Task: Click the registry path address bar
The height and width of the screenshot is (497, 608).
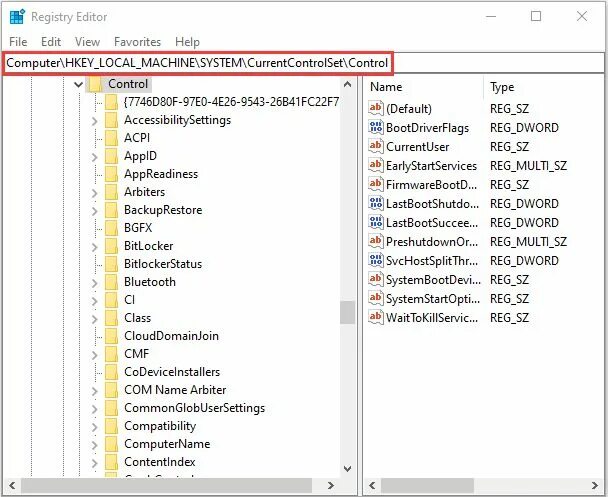Action: click(302, 63)
